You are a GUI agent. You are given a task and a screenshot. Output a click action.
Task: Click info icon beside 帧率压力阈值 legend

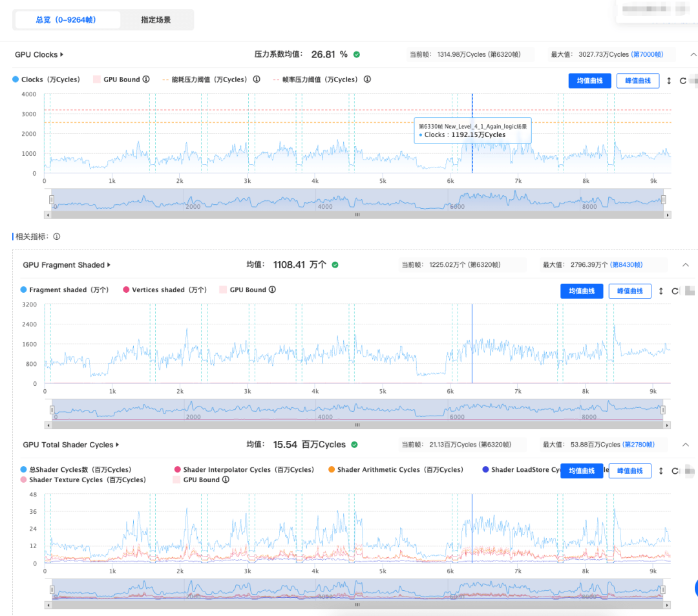click(367, 80)
